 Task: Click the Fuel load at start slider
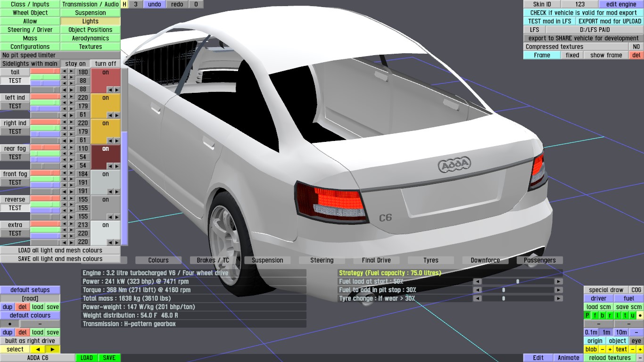pos(518,281)
